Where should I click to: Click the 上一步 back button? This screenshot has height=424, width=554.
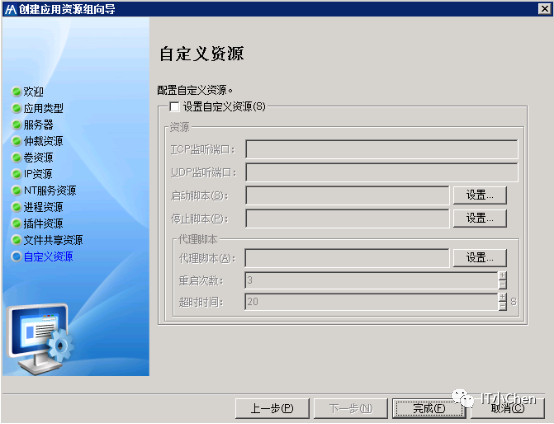point(272,408)
